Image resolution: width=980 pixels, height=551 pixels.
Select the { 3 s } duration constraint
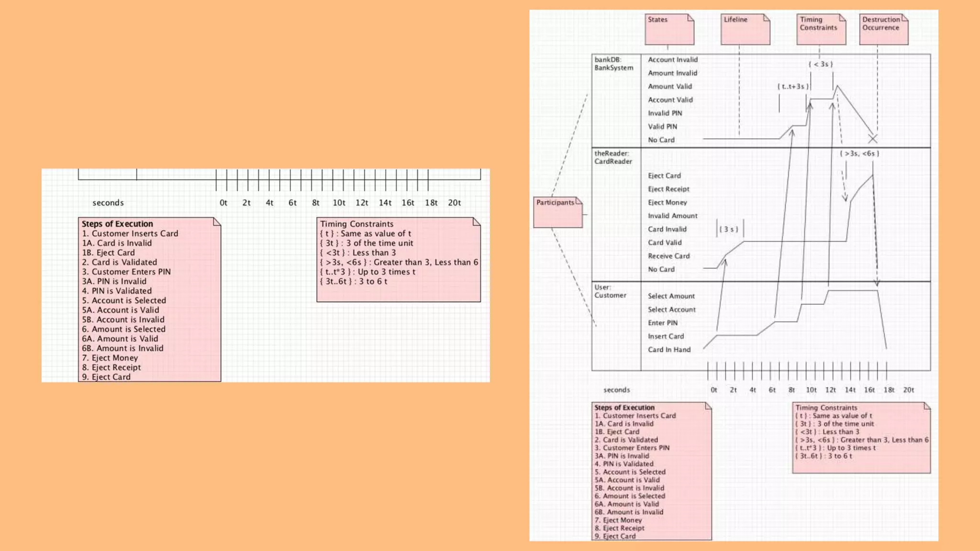[x=729, y=229]
